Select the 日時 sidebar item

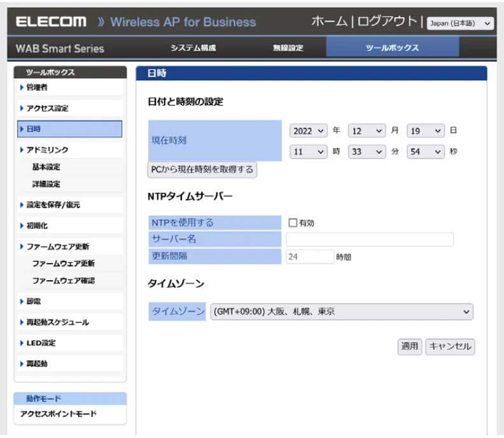pyautogui.click(x=70, y=129)
